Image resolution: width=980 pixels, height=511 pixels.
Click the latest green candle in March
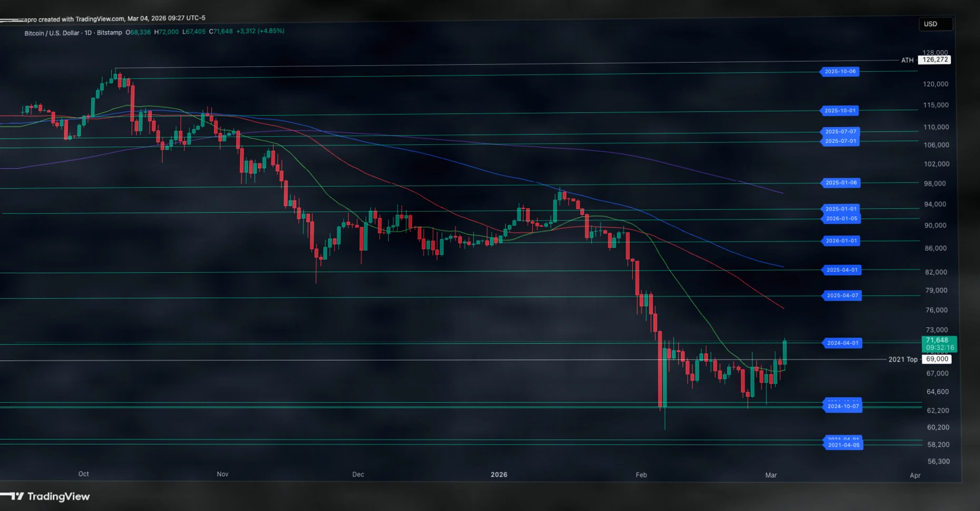click(785, 352)
